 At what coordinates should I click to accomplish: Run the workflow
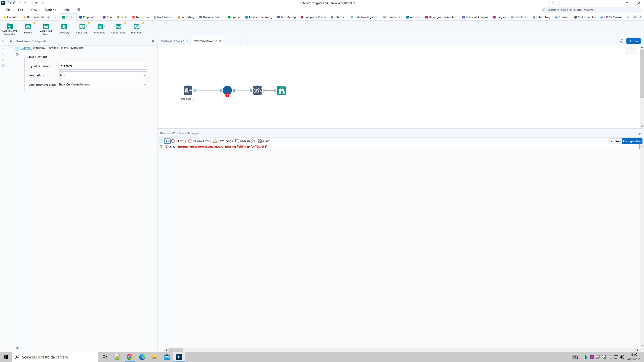pos(633,41)
